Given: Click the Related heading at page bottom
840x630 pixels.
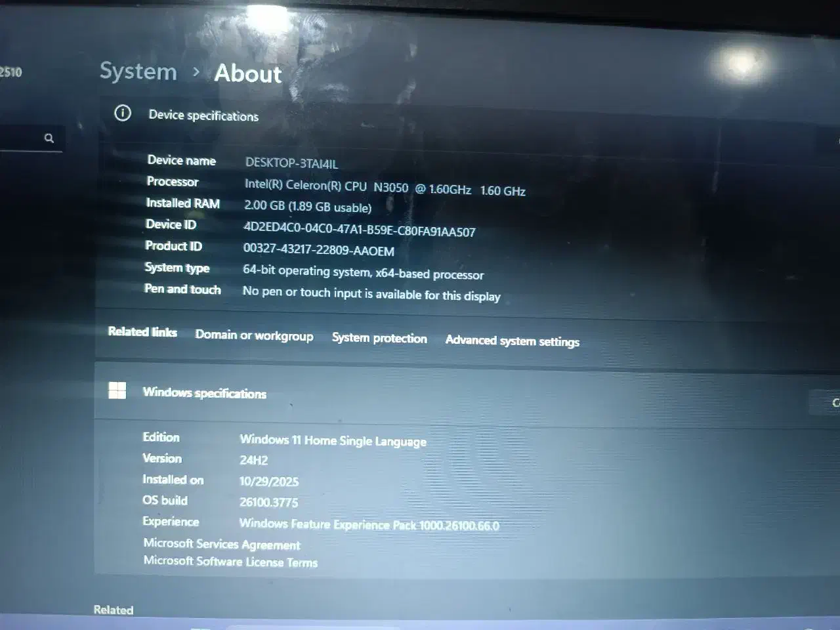Looking at the screenshot, I should pyautogui.click(x=114, y=610).
